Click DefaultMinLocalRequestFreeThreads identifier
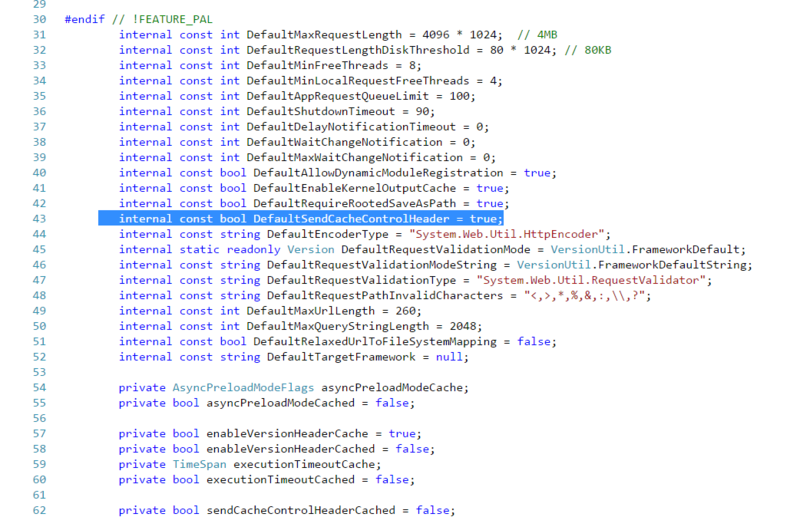The width and height of the screenshot is (800, 517). click(358, 81)
